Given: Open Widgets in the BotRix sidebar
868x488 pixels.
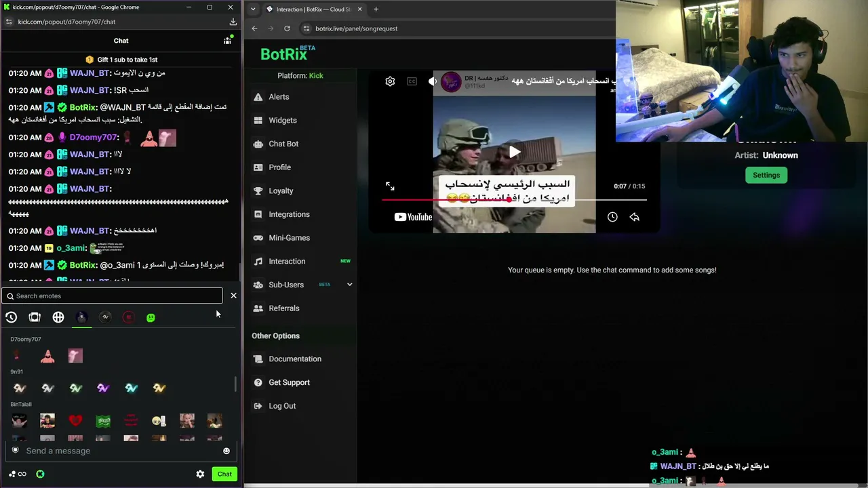Looking at the screenshot, I should coord(282,121).
